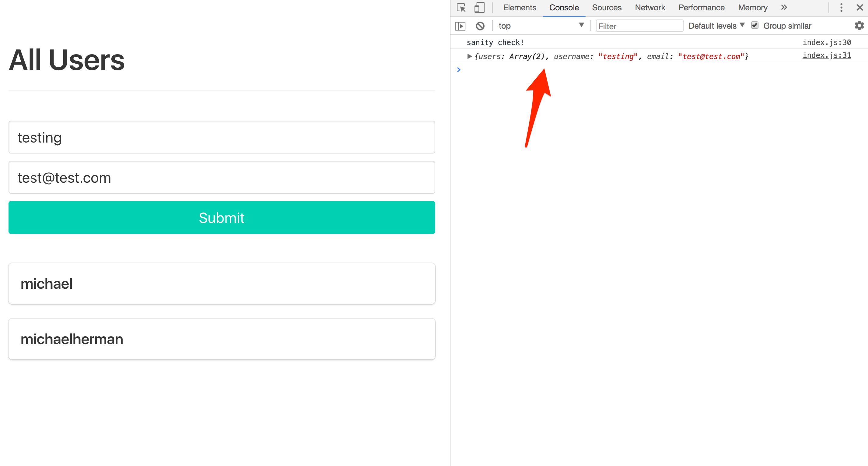Screen dimensions: 868x466
Task: Click the email field containing test@test.com
Action: (222, 177)
